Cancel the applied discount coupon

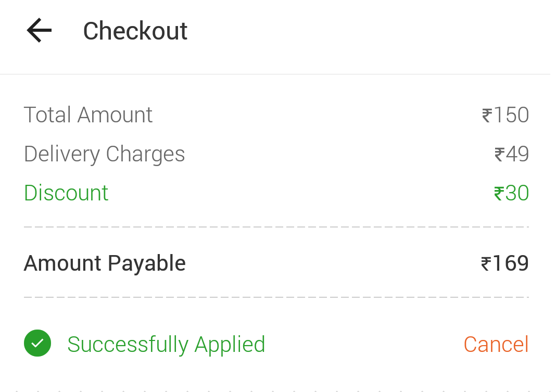click(496, 344)
